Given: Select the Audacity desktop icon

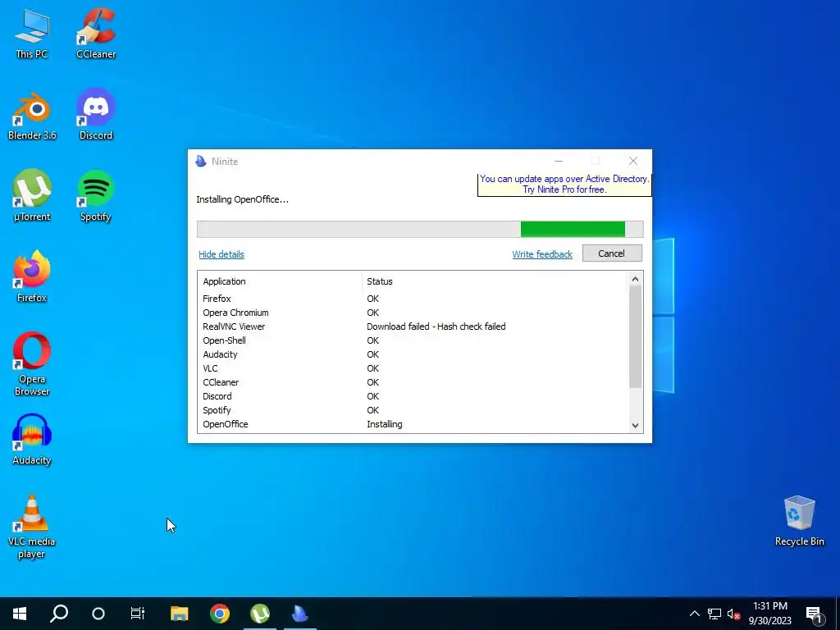Looking at the screenshot, I should tap(32, 441).
